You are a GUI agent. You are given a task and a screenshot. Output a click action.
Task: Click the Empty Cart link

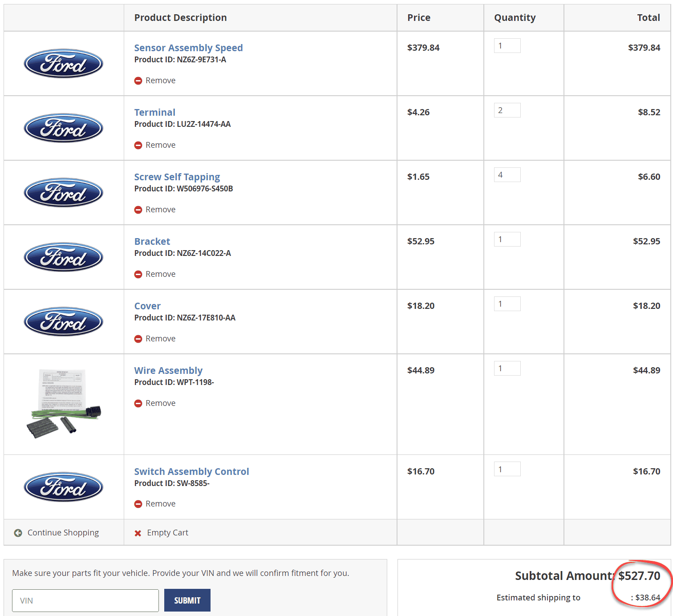[167, 533]
